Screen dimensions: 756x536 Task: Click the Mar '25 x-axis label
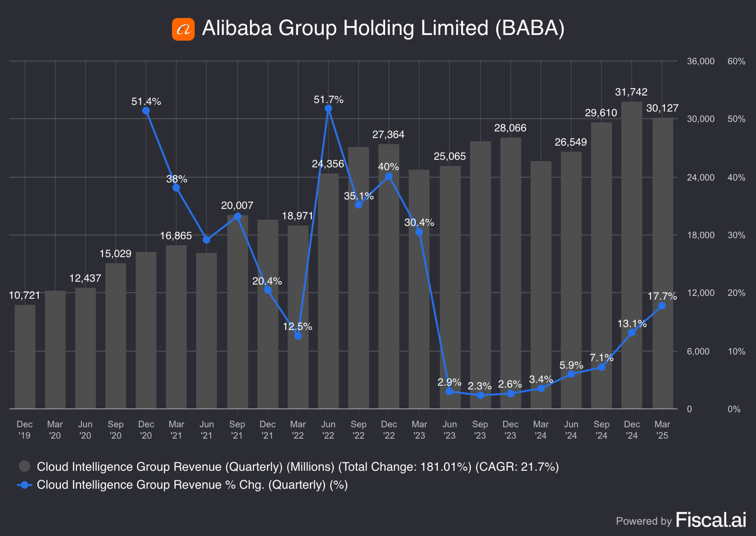point(662,430)
